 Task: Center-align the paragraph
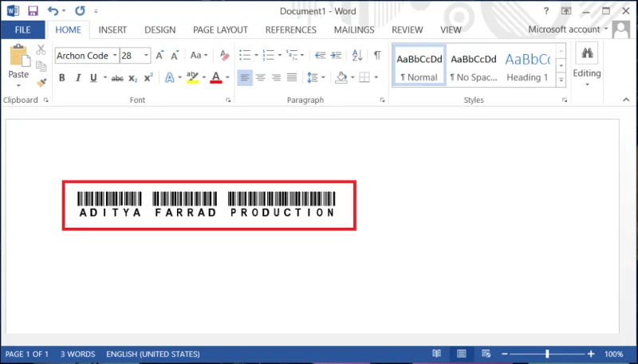[261, 77]
